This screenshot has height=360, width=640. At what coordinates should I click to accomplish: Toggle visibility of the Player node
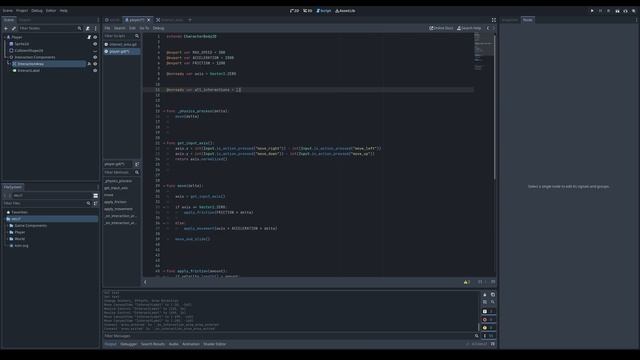point(95,37)
